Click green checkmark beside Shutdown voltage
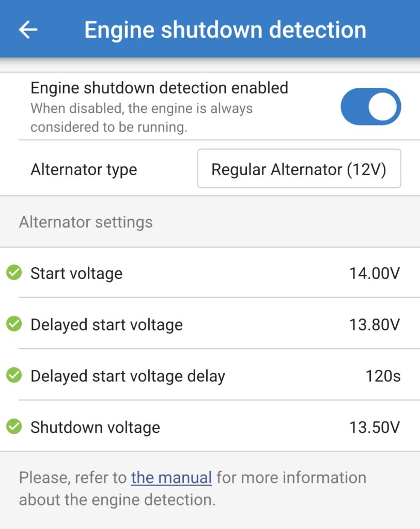Image resolution: width=420 pixels, height=529 pixels. [x=14, y=427]
